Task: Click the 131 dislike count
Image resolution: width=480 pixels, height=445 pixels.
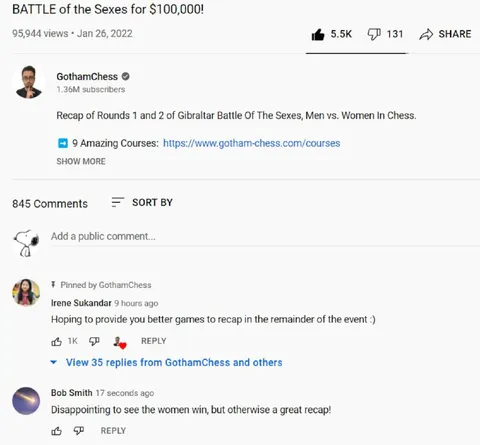Action: [395, 34]
